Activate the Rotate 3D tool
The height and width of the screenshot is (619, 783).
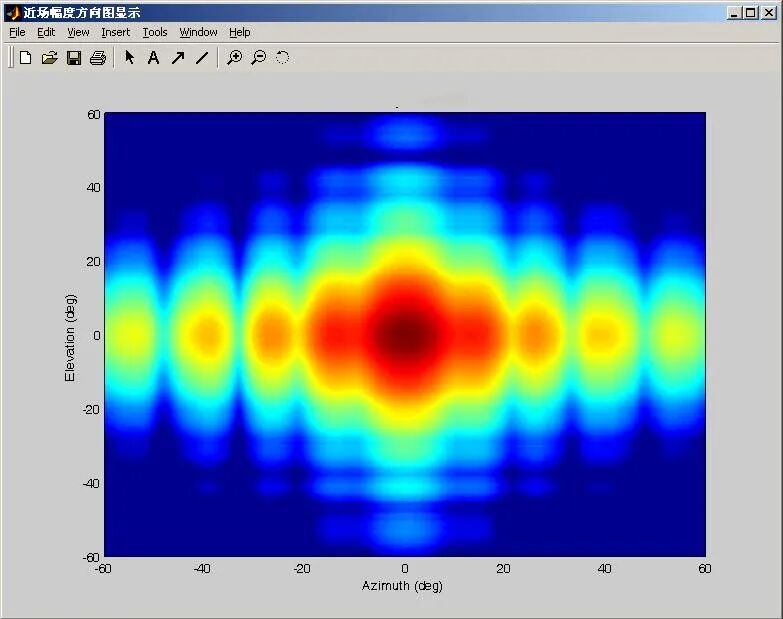coord(282,57)
